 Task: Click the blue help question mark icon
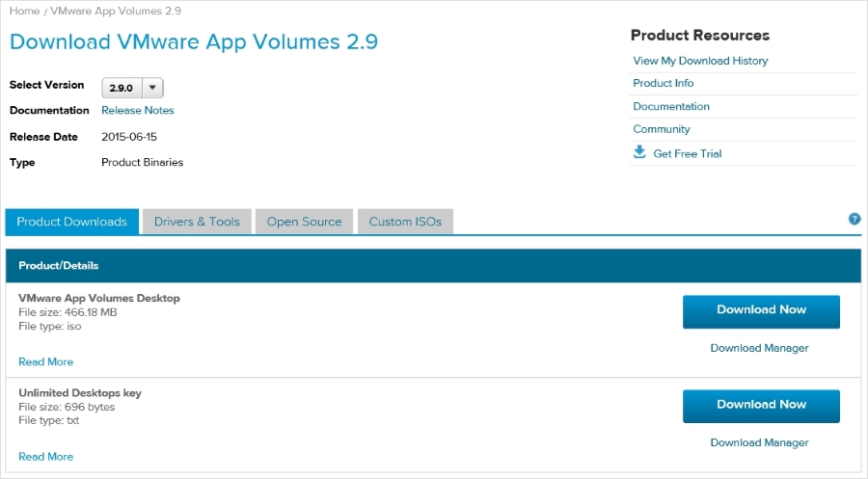(x=854, y=219)
